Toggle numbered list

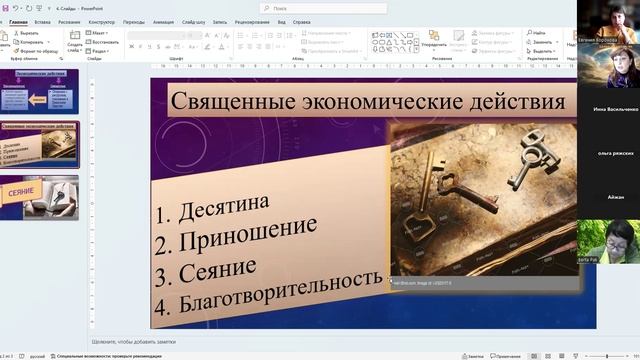click(x=255, y=36)
